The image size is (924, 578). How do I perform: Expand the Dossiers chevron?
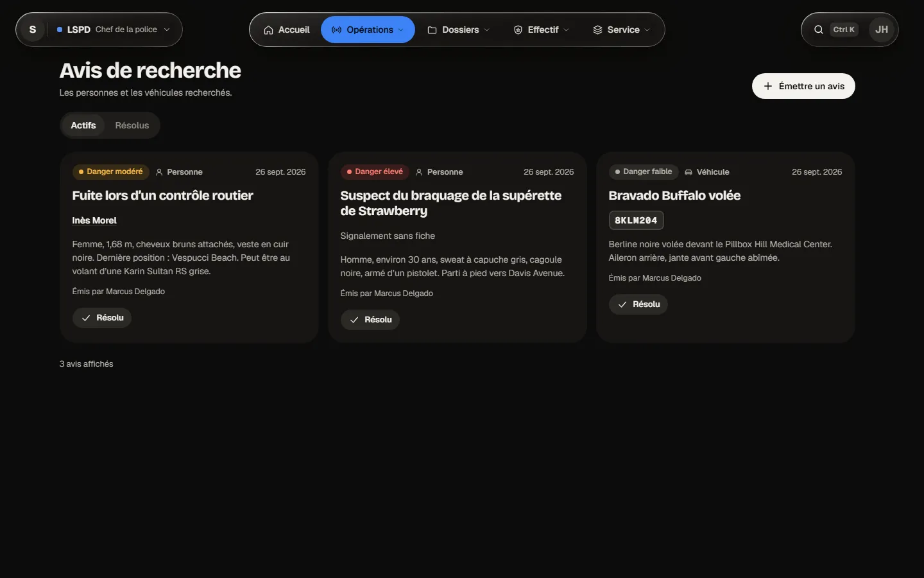click(x=487, y=30)
